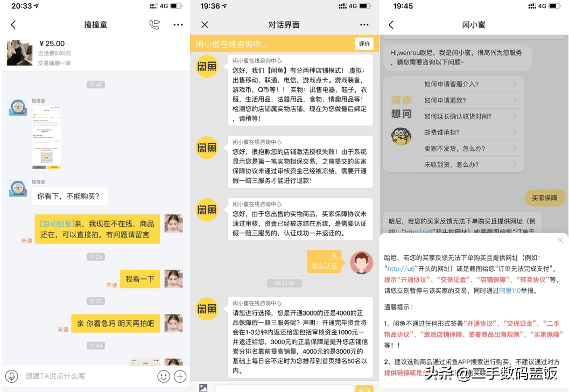
Task: Open the http://u6 link in popup
Action: tap(401, 269)
